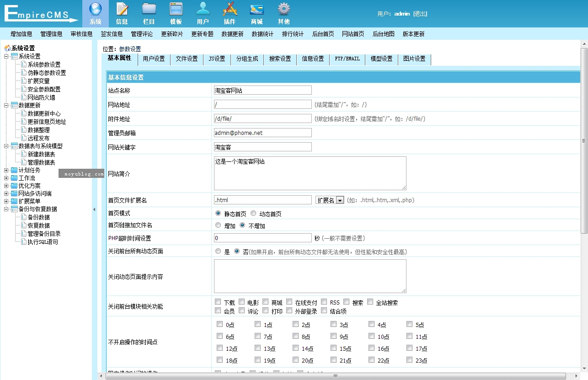Click the 管理员邮箱 input field
Screen dimensions: 588x380
pos(263,133)
